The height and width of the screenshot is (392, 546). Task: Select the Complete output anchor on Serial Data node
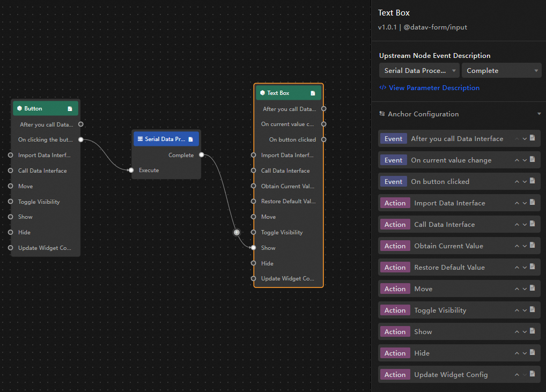(x=202, y=155)
